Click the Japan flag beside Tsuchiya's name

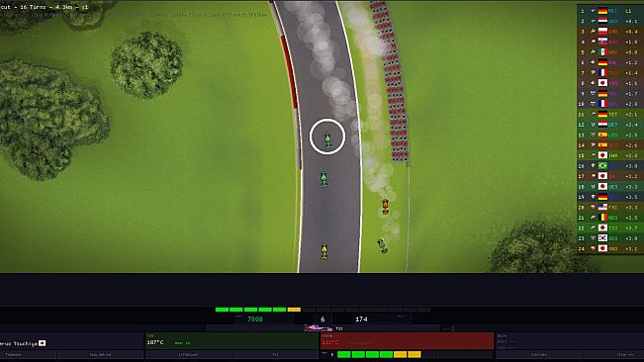[43, 343]
